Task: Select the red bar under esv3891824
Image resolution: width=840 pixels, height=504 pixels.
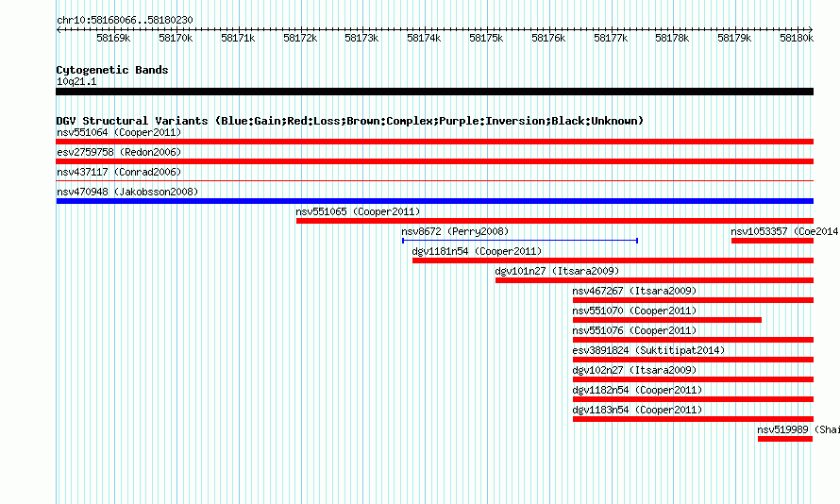Action: (693, 360)
